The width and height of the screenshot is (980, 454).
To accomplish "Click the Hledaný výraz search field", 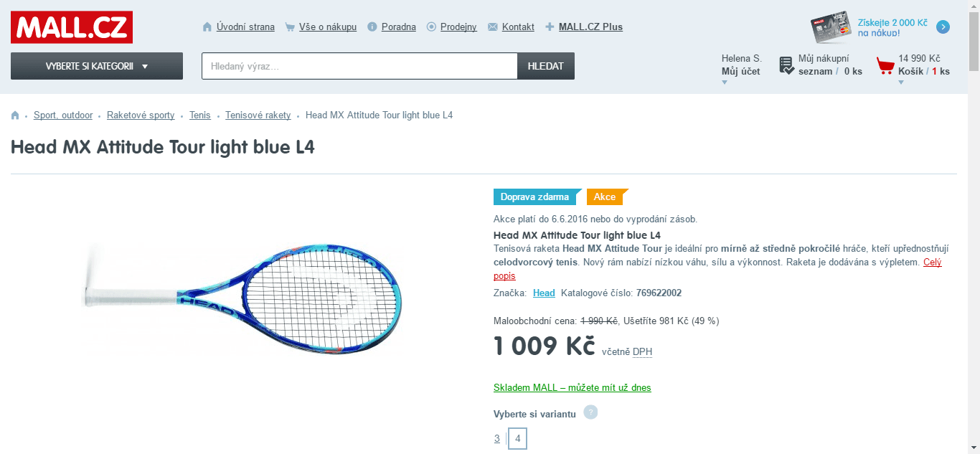I will pos(359,66).
